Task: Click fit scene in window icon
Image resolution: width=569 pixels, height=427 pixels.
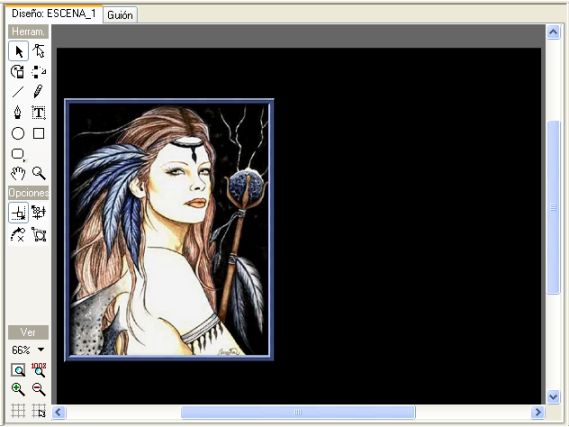Action: tap(18, 370)
